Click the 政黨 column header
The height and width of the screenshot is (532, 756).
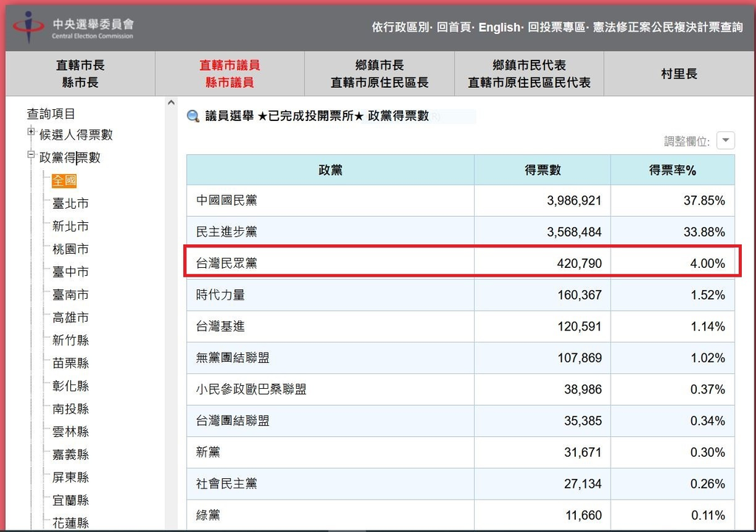tap(330, 170)
